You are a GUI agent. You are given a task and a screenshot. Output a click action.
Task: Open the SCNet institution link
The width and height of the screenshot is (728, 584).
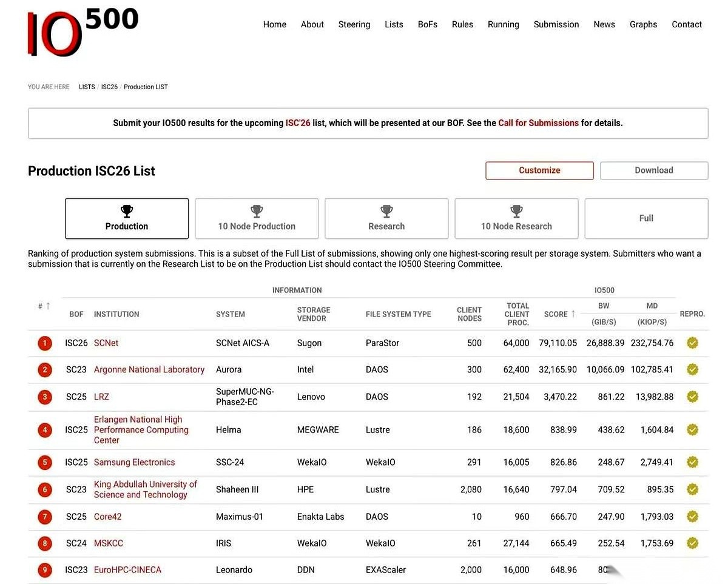pos(106,343)
